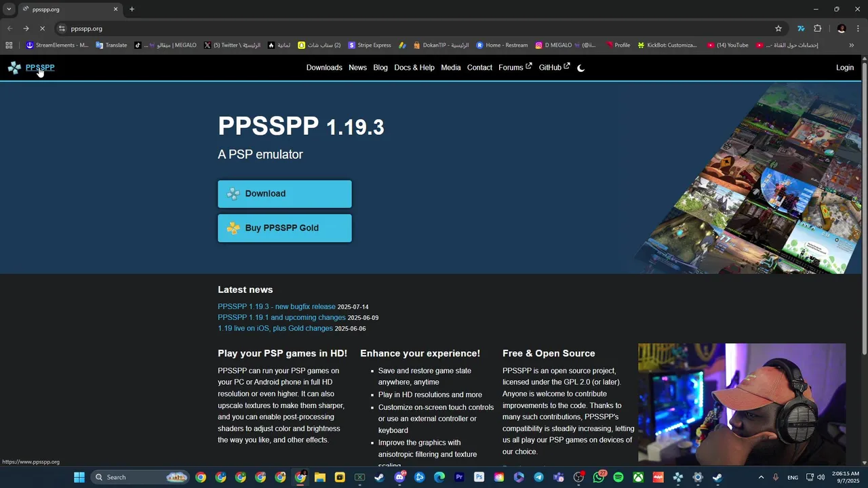The width and height of the screenshot is (868, 488).
Task: Click the blue Download button
Action: pos(285,194)
